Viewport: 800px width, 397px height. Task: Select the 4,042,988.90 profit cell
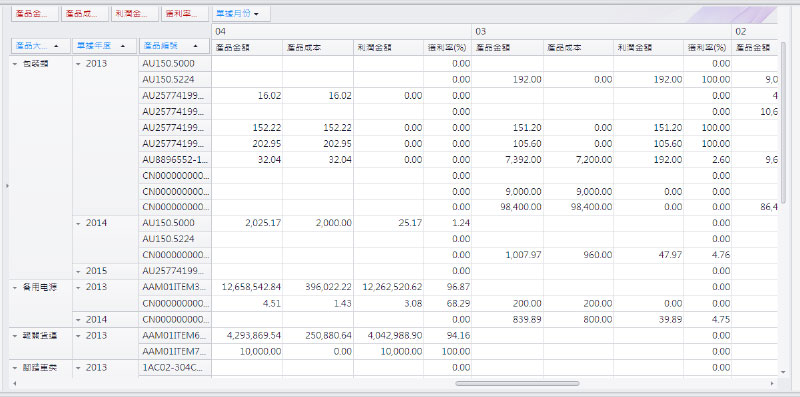click(388, 335)
